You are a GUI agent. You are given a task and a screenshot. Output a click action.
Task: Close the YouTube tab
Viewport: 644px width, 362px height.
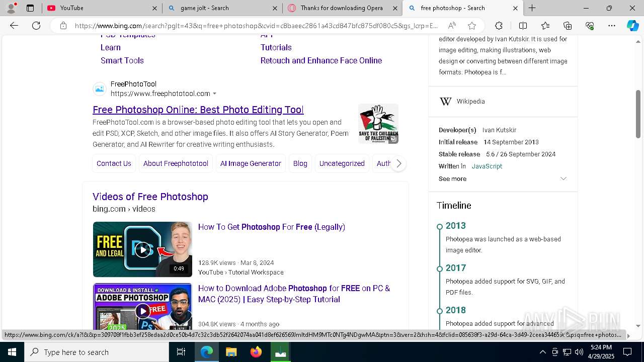pyautogui.click(x=154, y=8)
